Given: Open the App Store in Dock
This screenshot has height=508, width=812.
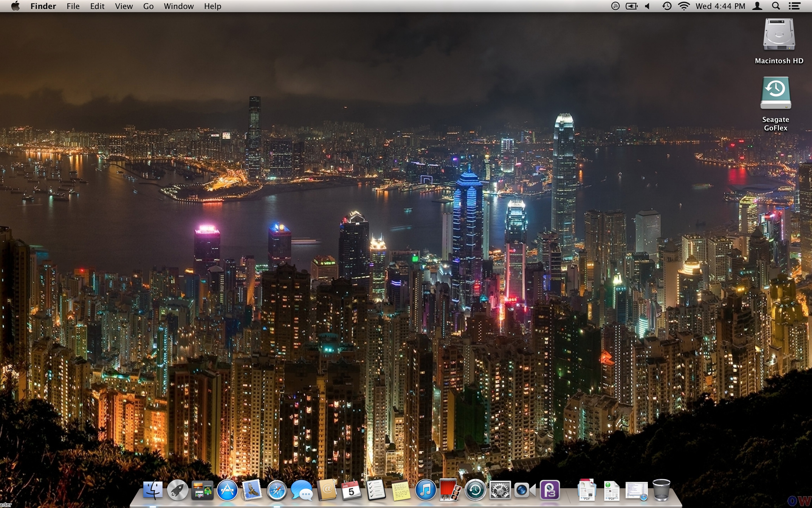Looking at the screenshot, I should point(227,490).
